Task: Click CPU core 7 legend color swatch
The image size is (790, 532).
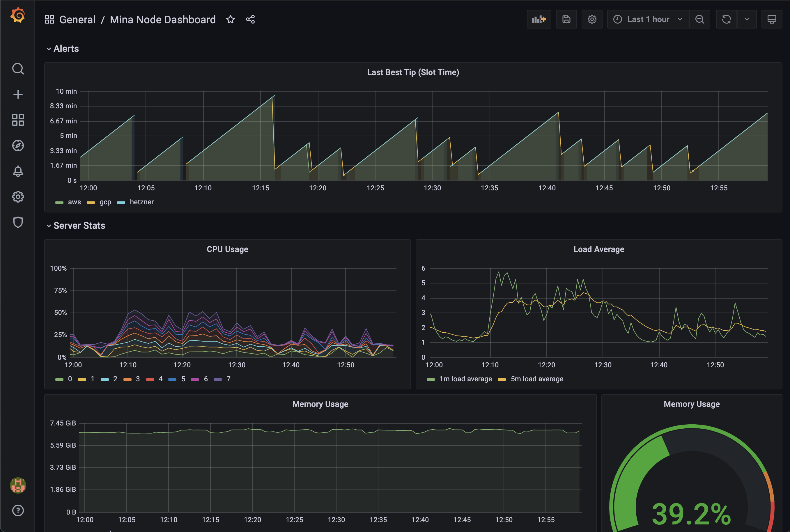Action: coord(217,379)
